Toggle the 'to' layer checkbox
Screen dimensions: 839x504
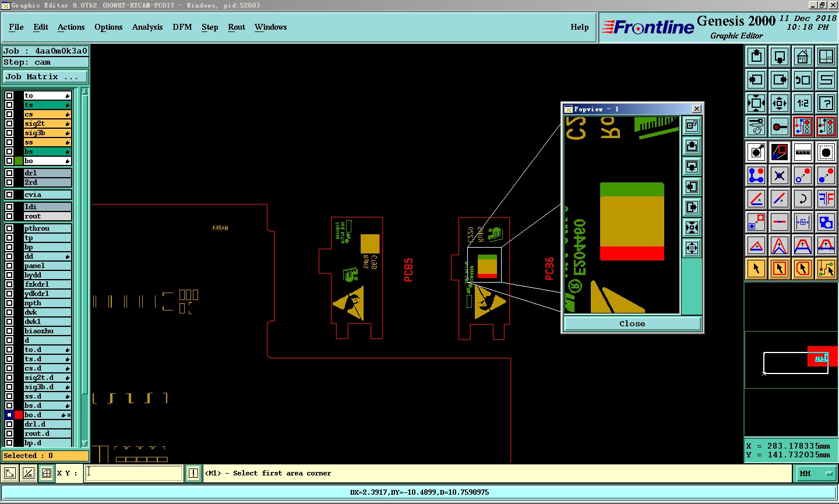[x=9, y=96]
